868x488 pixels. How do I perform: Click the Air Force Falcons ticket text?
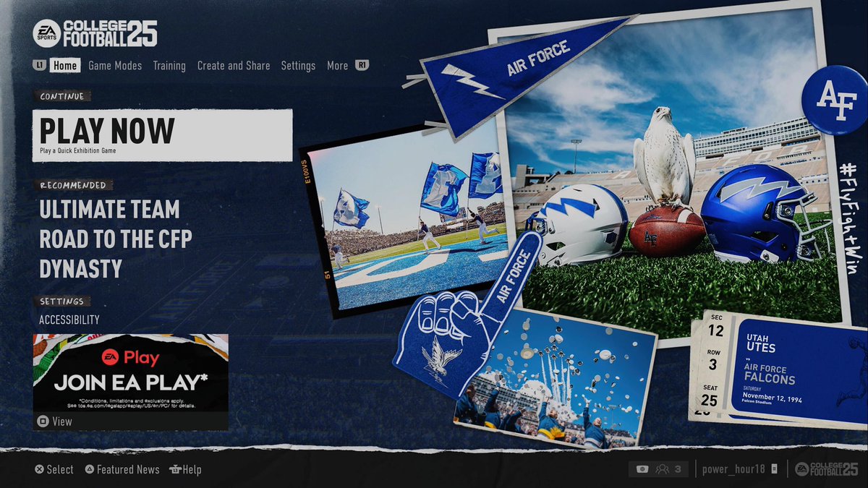click(770, 373)
